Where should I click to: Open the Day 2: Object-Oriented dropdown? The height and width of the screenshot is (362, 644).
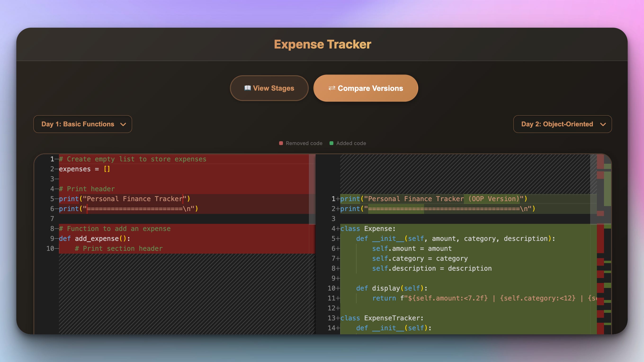coord(562,124)
